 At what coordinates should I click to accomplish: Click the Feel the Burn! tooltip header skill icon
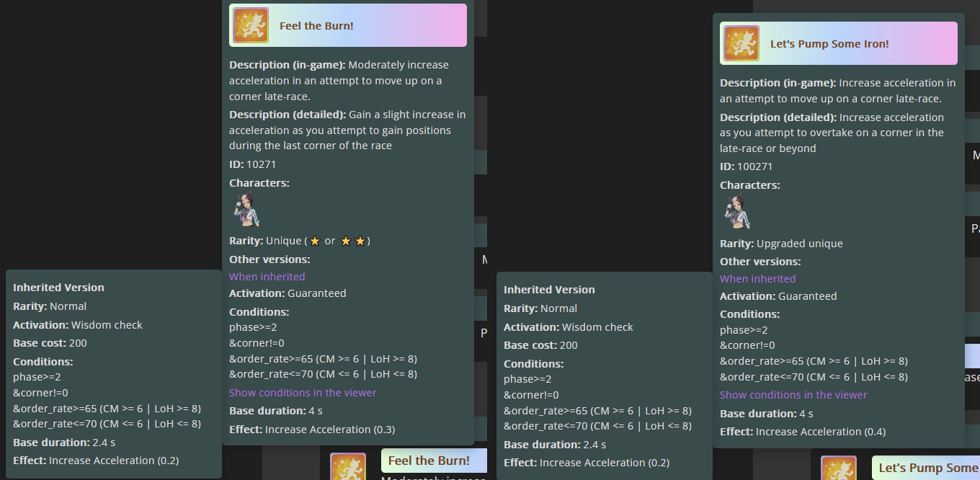pyautogui.click(x=251, y=26)
